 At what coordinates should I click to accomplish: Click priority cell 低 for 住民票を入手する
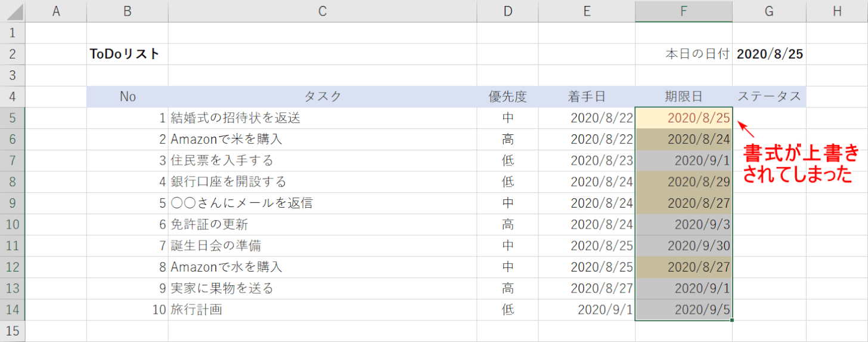(508, 161)
